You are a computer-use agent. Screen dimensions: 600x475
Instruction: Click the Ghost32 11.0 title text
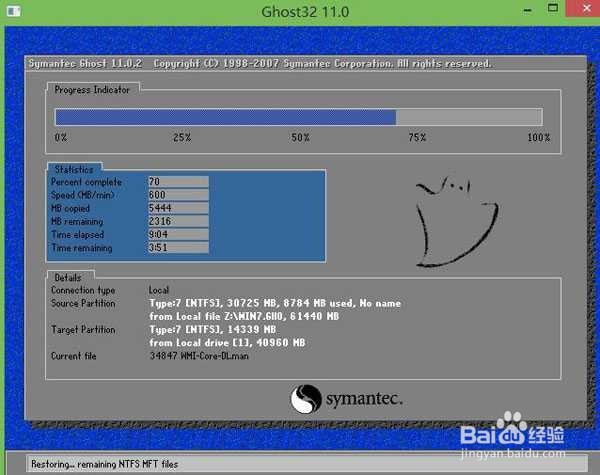305,12
